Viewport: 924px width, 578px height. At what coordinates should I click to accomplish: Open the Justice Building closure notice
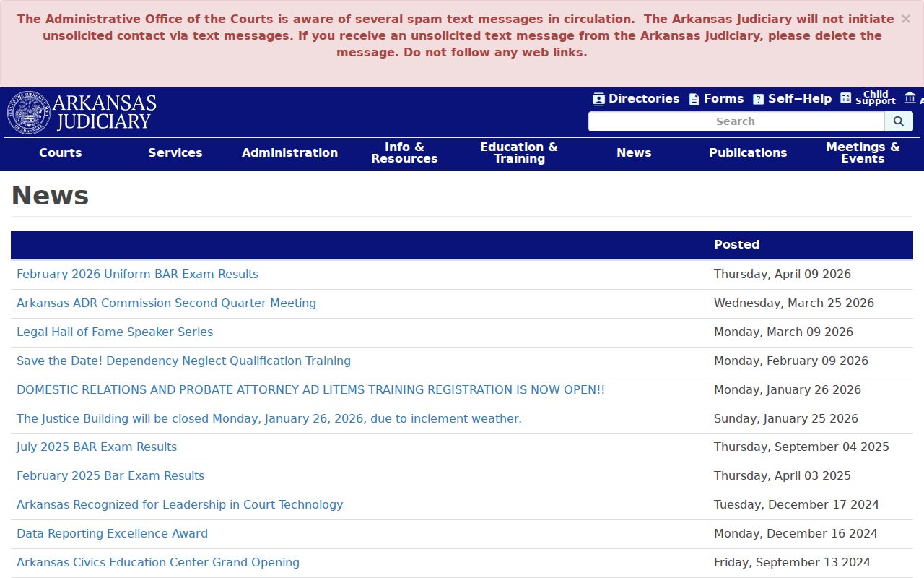[269, 418]
